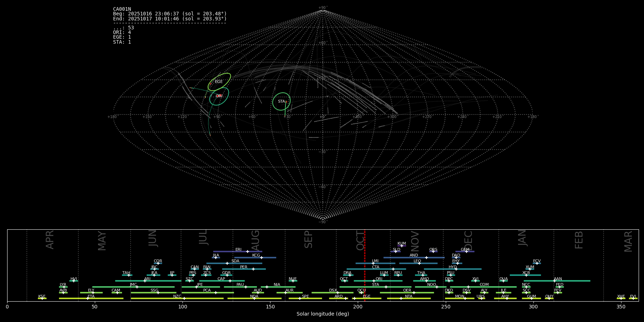Click the EVI shower label in the timeline

(633, 297)
